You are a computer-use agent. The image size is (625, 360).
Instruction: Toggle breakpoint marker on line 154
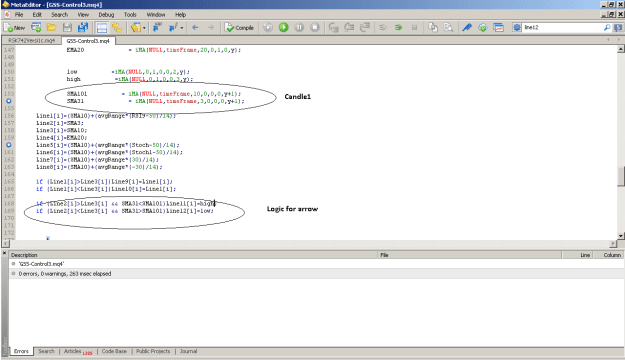[x=9, y=101]
